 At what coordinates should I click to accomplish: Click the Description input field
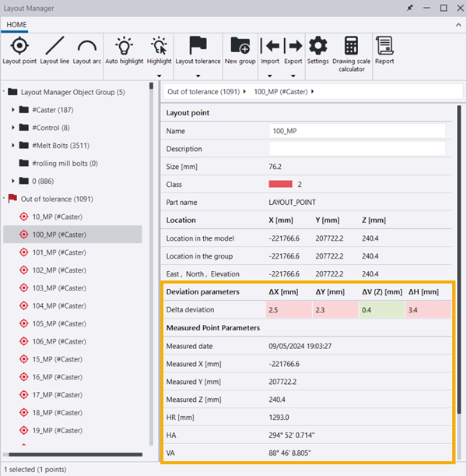(x=357, y=149)
